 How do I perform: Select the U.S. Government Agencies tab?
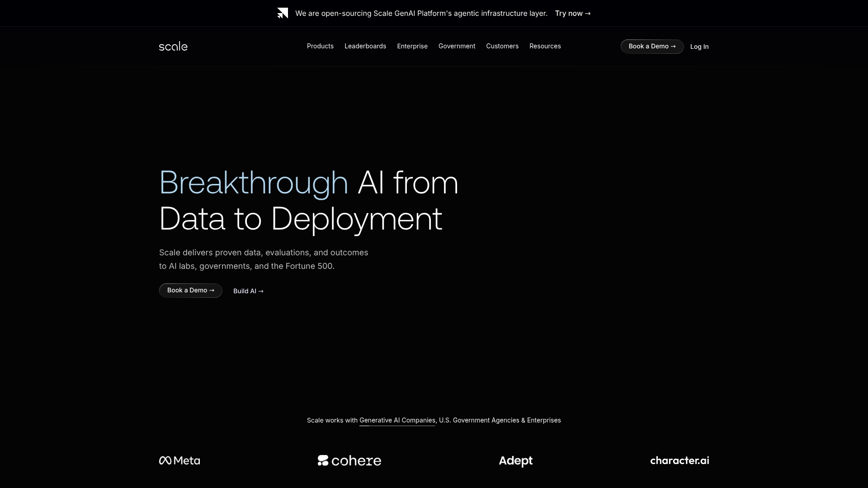click(x=479, y=420)
